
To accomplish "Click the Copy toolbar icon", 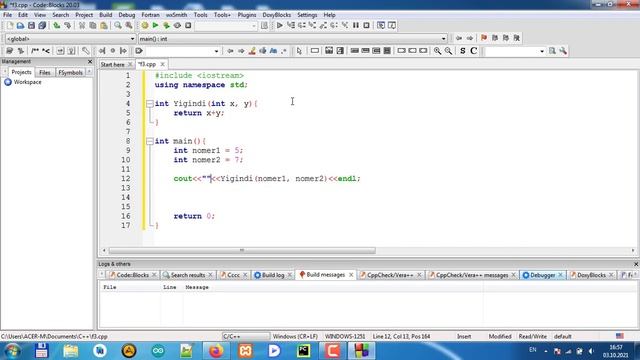I will click(x=93, y=26).
